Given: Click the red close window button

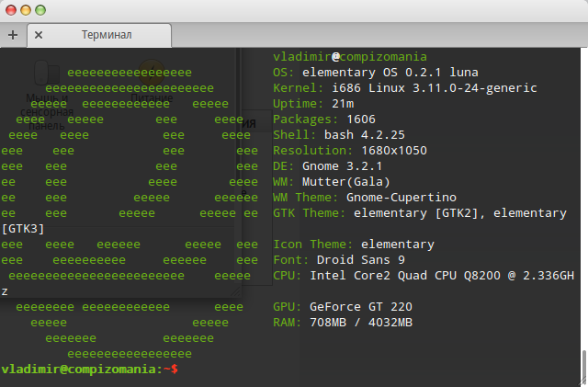Looking at the screenshot, I should pyautogui.click(x=11, y=10).
